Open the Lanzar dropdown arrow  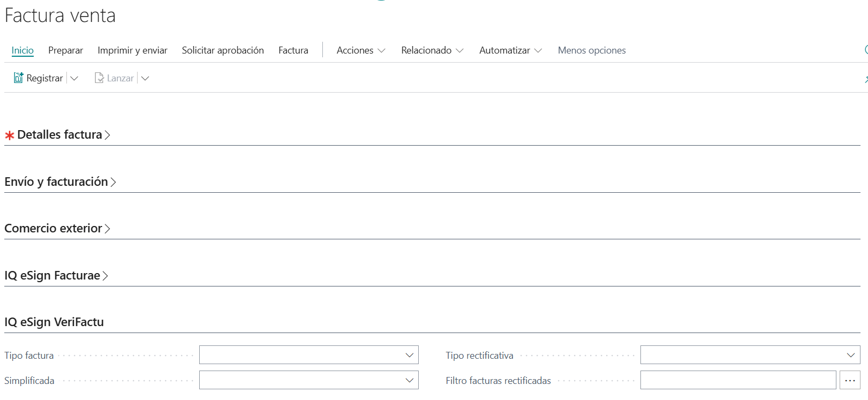coord(145,78)
